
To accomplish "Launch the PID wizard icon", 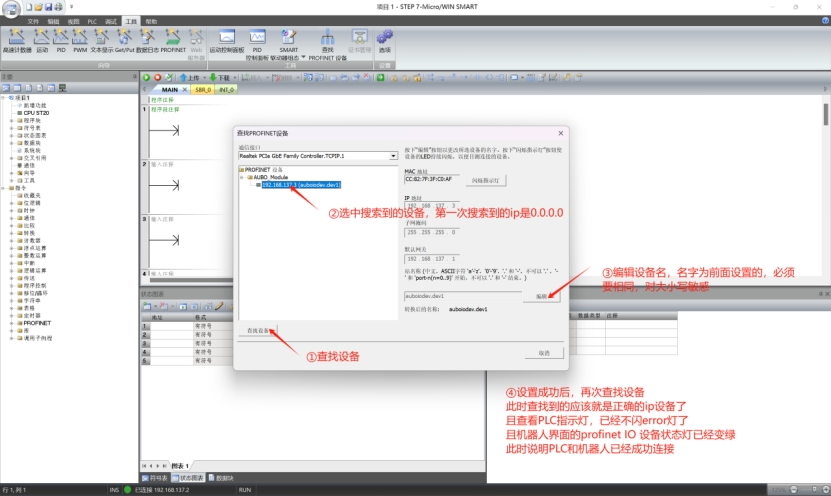I will coord(61,40).
